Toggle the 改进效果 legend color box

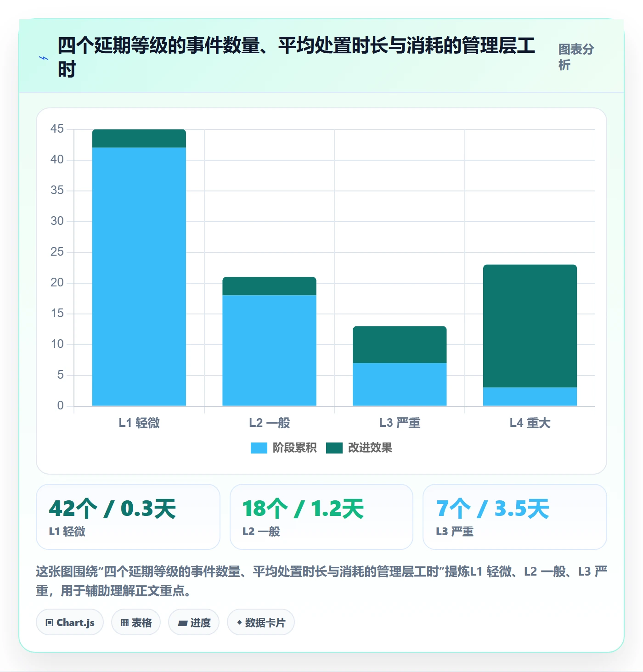(x=334, y=448)
